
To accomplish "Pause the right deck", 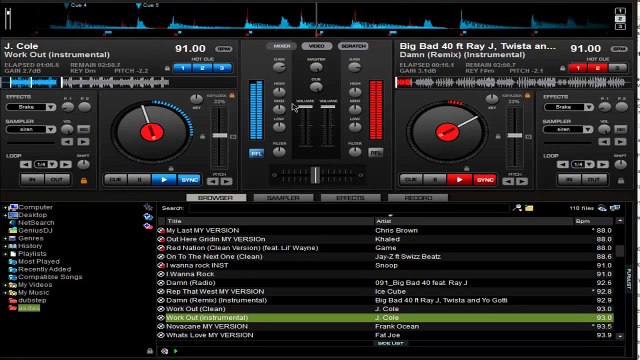I will pos(435,180).
